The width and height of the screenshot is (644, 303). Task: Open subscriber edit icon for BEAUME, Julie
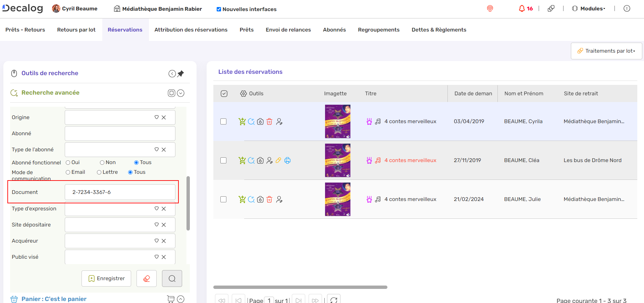click(279, 199)
